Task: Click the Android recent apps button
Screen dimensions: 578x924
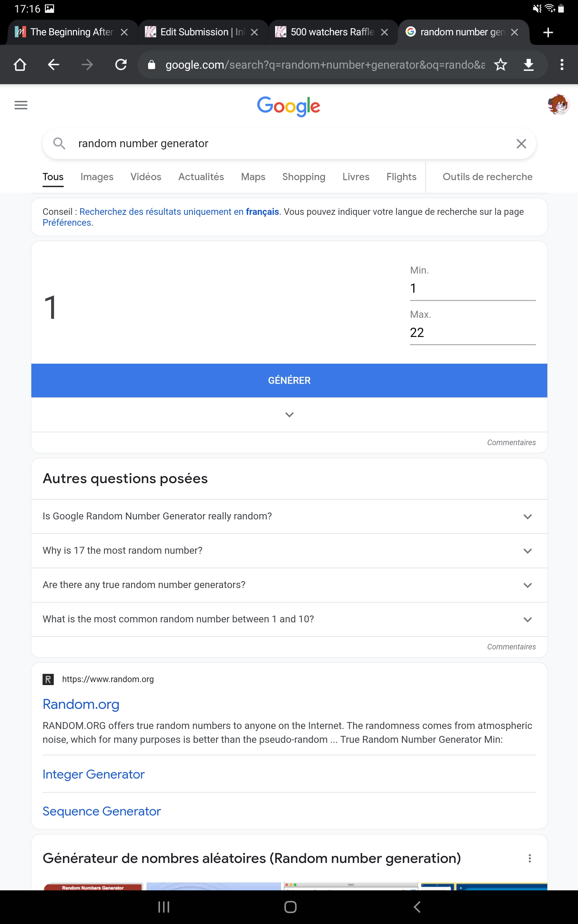Action: pos(164,907)
